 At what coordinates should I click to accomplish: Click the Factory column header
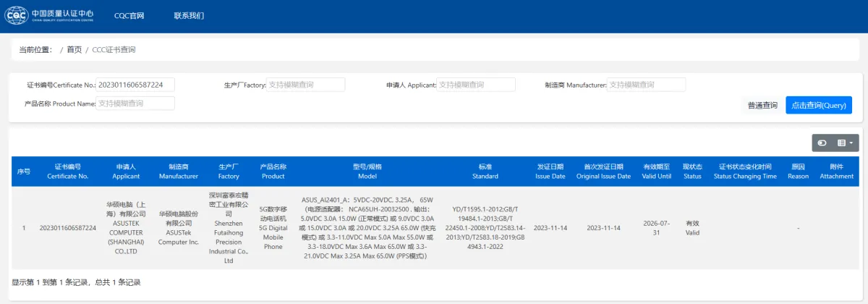tap(229, 172)
